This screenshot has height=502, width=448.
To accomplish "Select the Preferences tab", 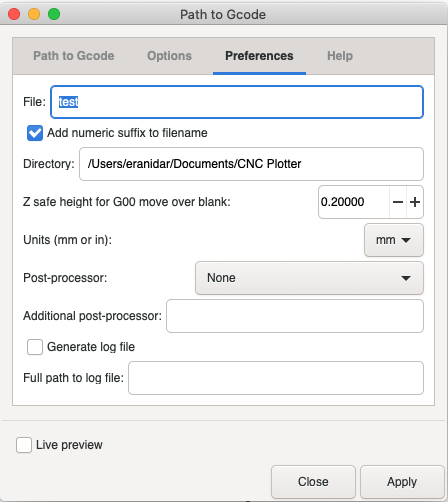I will click(x=259, y=56).
